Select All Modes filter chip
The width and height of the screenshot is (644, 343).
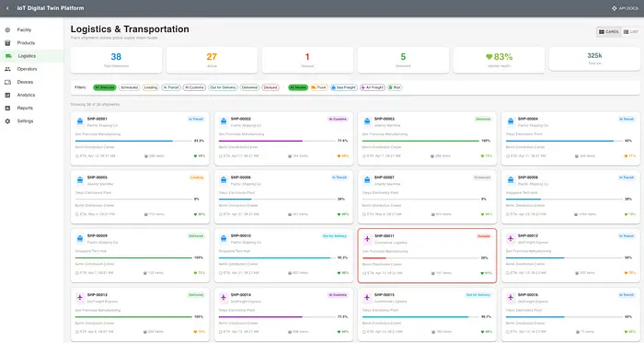coord(298,87)
